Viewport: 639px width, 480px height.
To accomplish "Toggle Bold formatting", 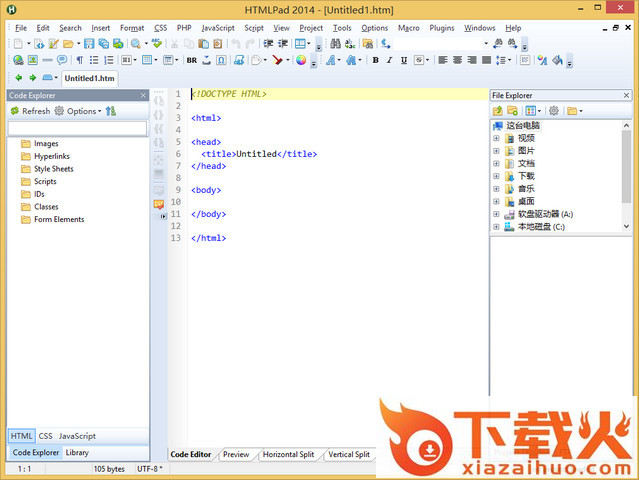I will (376, 60).
